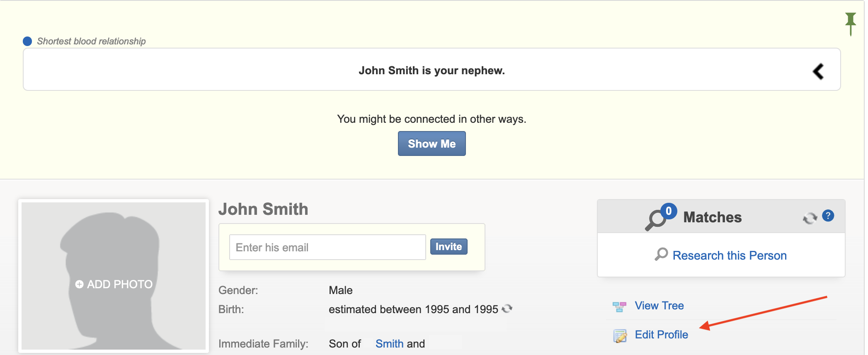868x355 pixels.
Task: Click the Matches panel title
Action: (712, 217)
